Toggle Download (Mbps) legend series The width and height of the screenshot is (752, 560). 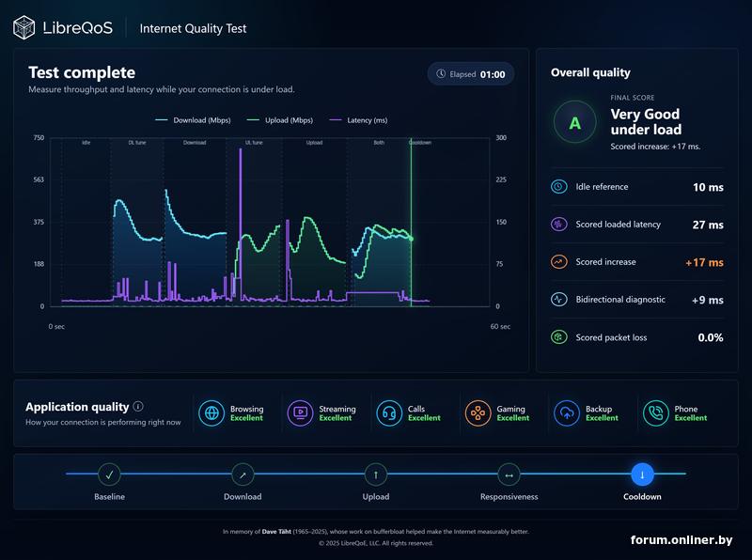coord(193,120)
